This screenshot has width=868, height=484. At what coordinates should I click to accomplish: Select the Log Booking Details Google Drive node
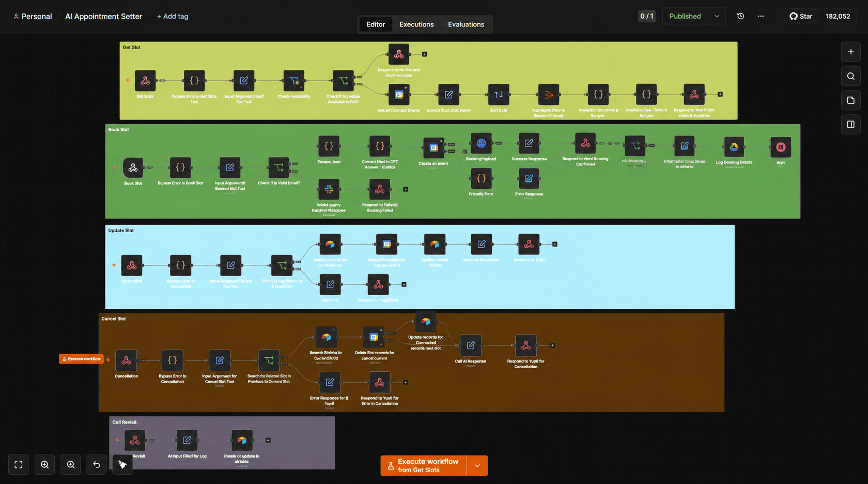click(734, 147)
